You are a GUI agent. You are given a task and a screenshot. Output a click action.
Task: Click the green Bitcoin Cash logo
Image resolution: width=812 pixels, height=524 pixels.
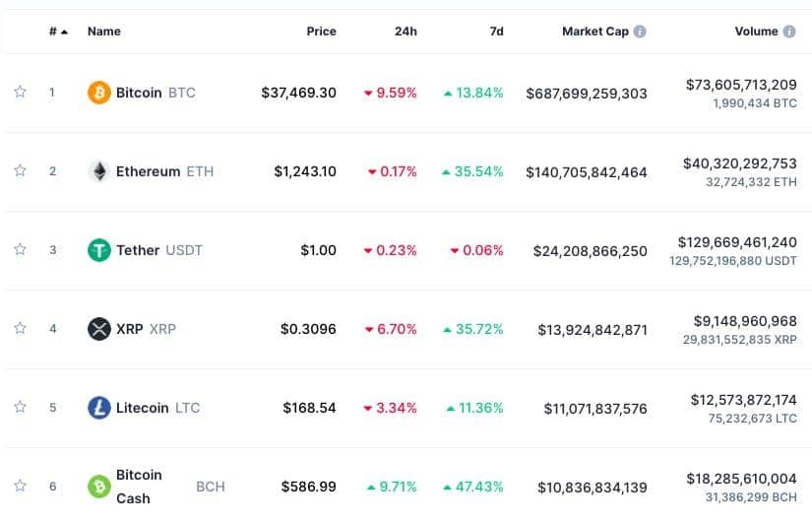point(98,487)
